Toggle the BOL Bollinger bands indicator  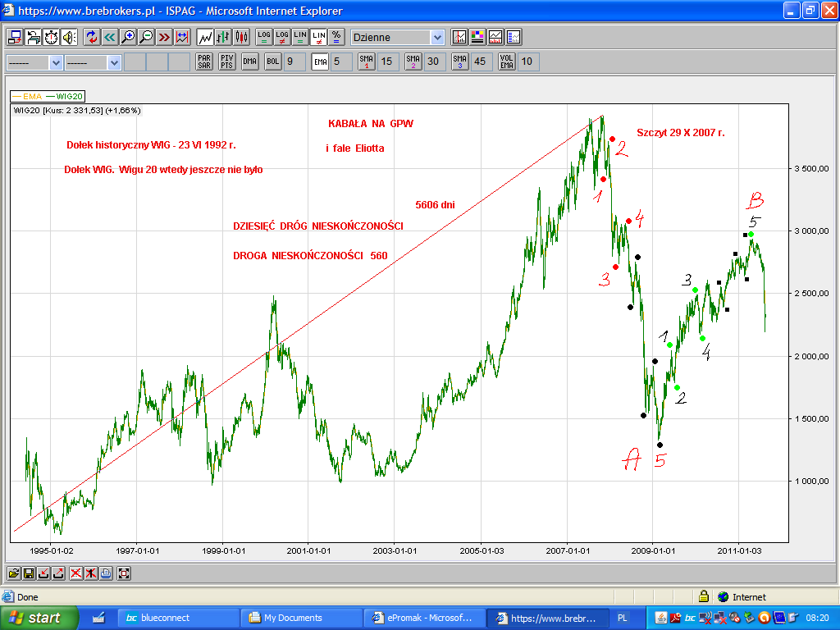(x=273, y=62)
